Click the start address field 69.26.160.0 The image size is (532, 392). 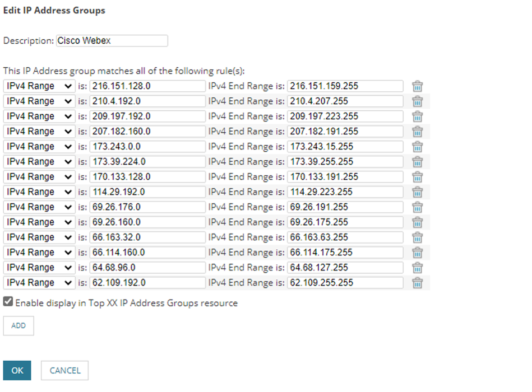[x=147, y=222]
